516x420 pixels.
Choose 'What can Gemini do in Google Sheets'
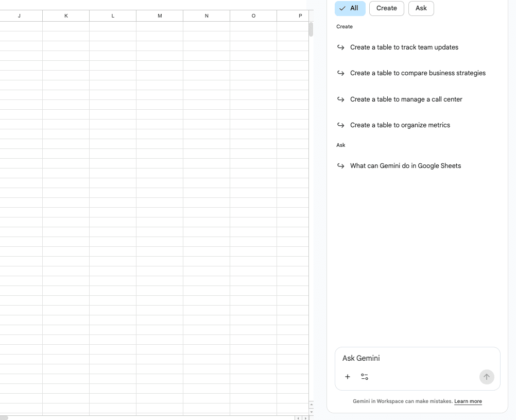click(x=405, y=166)
